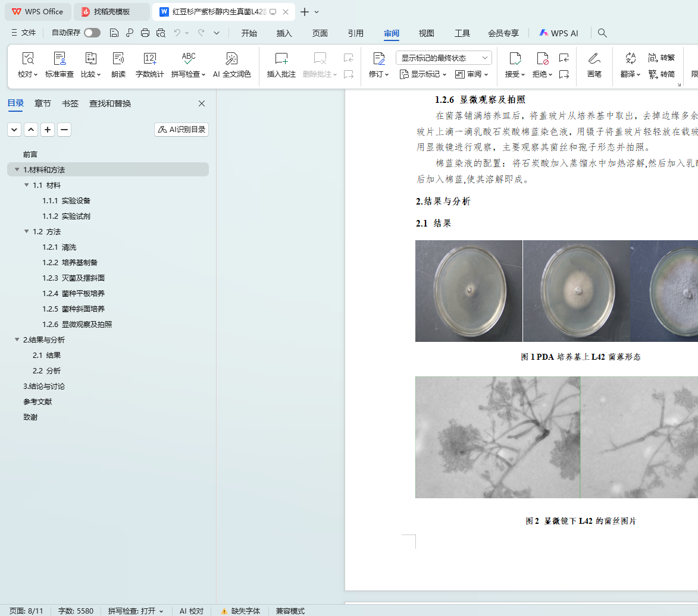698x616 pixels.
Task: Select the 画笔 pen tool
Action: point(594,58)
